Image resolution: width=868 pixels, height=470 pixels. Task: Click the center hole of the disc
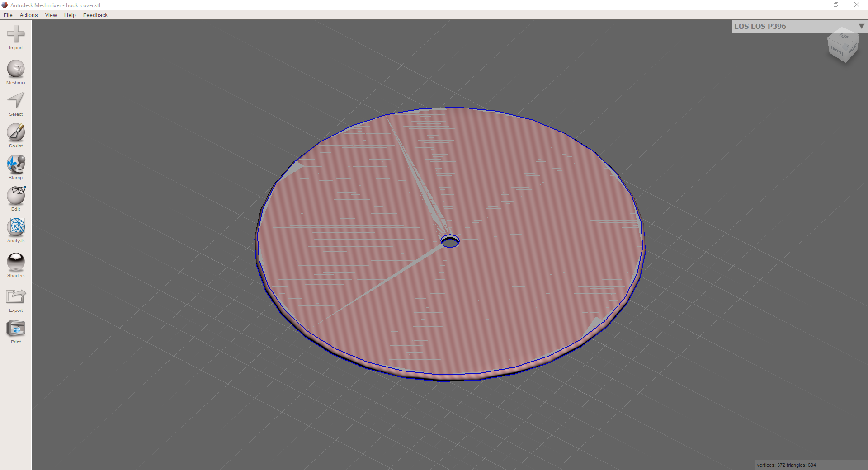450,242
